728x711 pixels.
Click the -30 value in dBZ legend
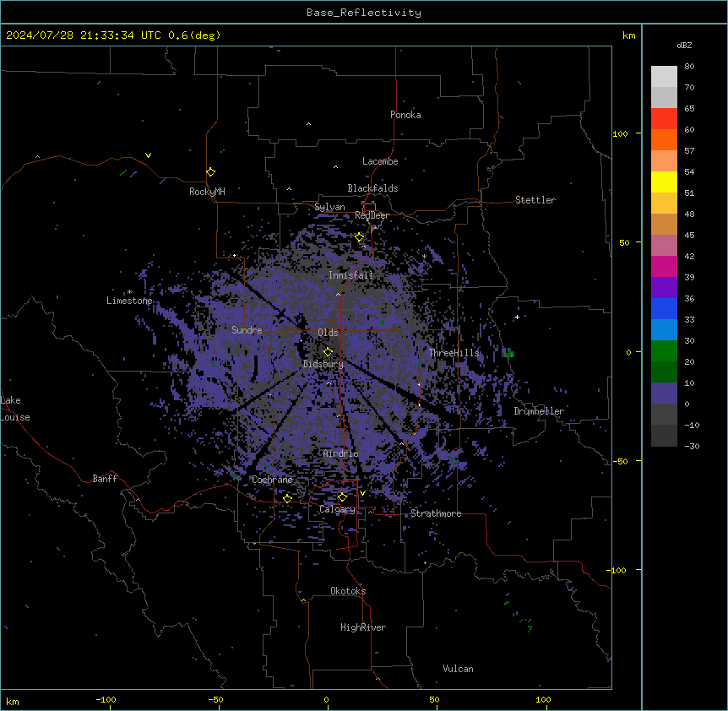(x=692, y=446)
